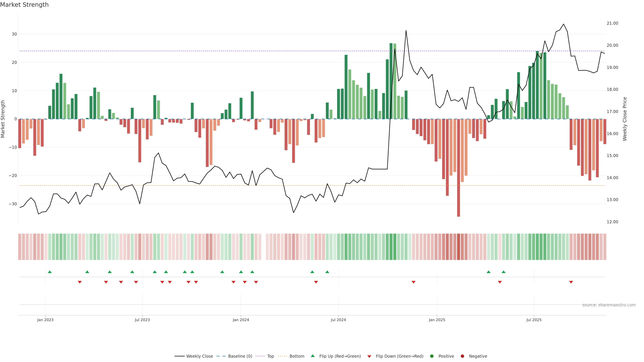
Task: Toggle the Flip Up (Red→Green) legend label
Action: (340, 356)
